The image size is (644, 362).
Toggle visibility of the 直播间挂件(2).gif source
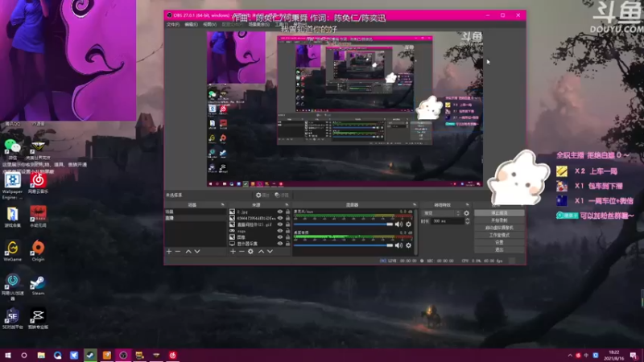click(280, 224)
